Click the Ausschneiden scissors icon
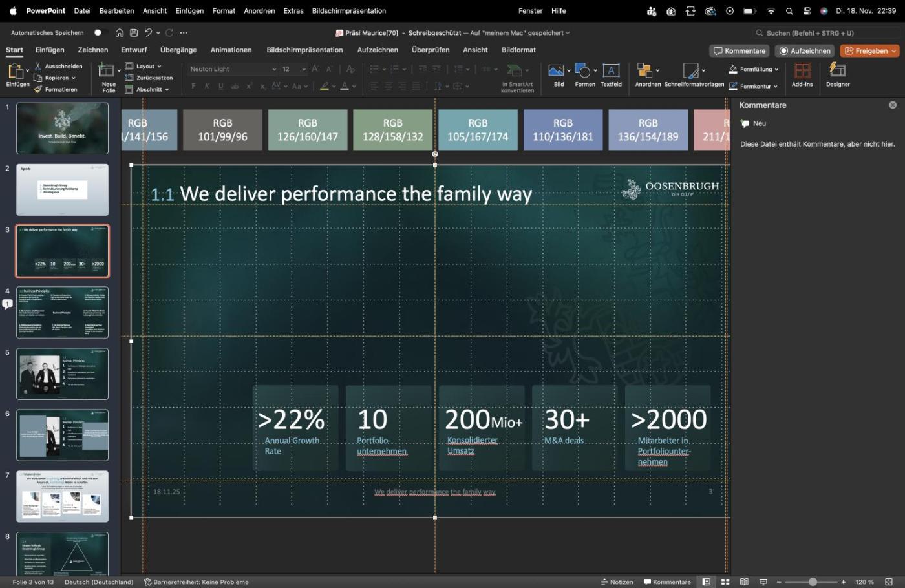 38,66
